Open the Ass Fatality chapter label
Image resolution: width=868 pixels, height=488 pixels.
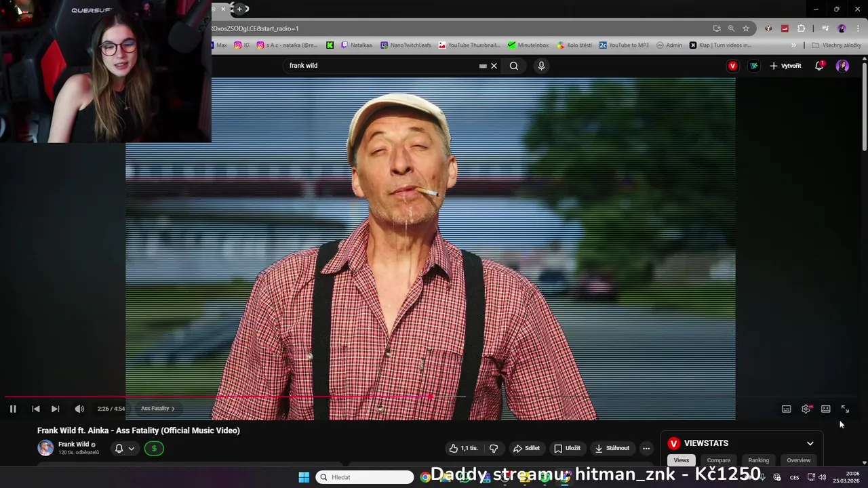[x=157, y=409]
